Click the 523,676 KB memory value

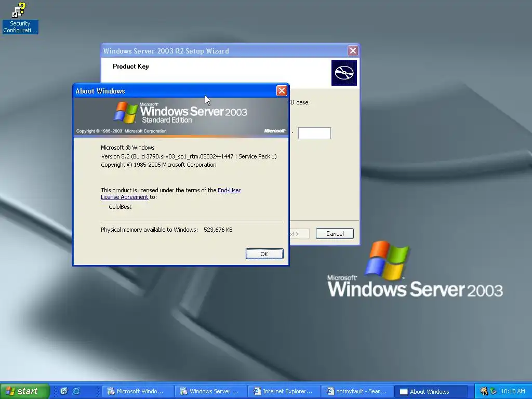tap(218, 230)
